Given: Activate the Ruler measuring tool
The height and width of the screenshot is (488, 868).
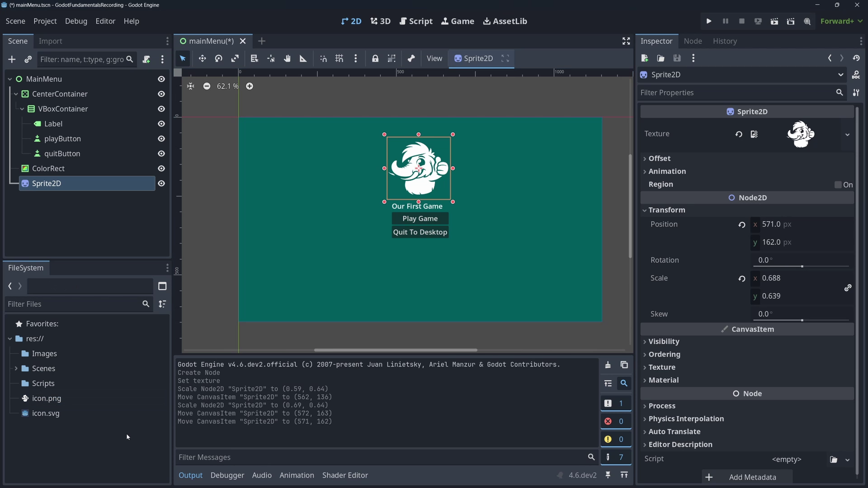Looking at the screenshot, I should coord(303,59).
